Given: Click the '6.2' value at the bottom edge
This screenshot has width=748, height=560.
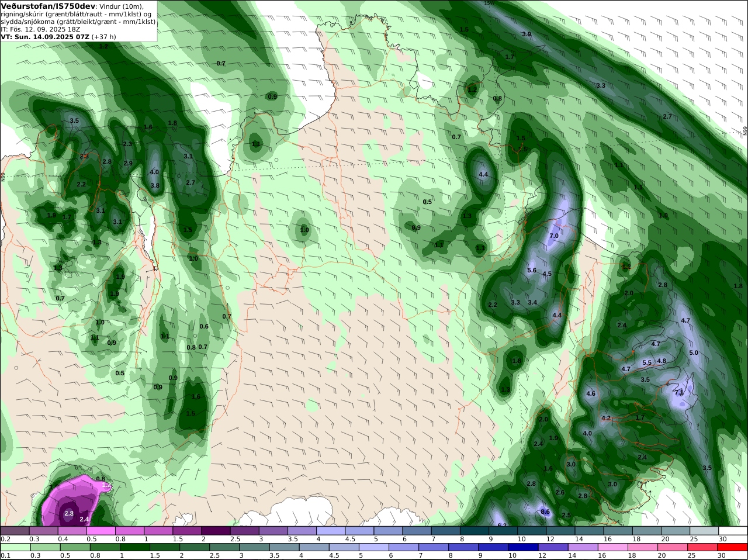Looking at the screenshot, I should tap(501, 525).
